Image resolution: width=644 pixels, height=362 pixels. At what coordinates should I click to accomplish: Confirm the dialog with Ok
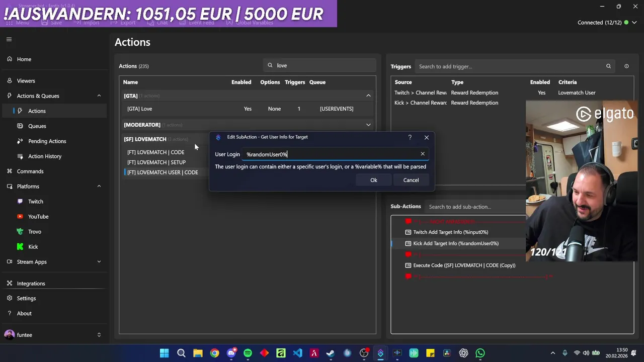(x=374, y=180)
